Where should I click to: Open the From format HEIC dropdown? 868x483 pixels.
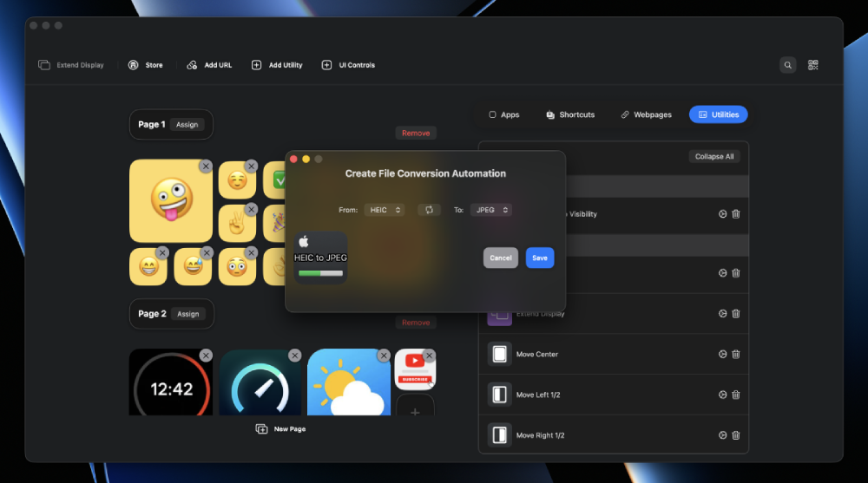[x=385, y=210]
